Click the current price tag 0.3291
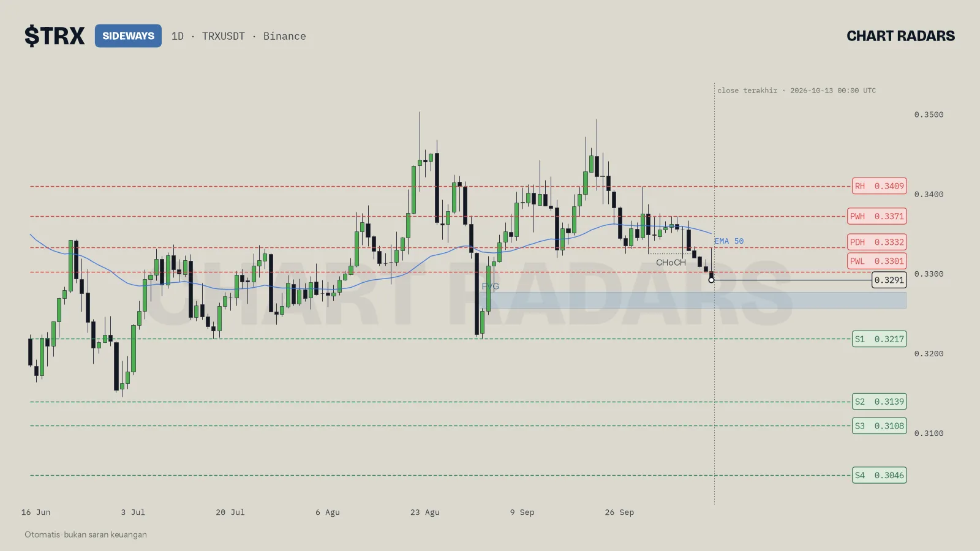The height and width of the screenshot is (551, 980). (x=889, y=280)
